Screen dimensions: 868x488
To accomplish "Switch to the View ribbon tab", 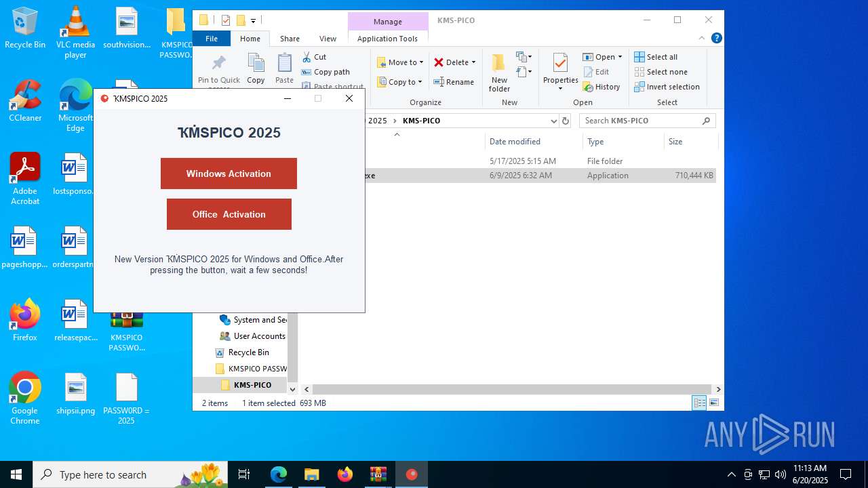I will 328,39.
